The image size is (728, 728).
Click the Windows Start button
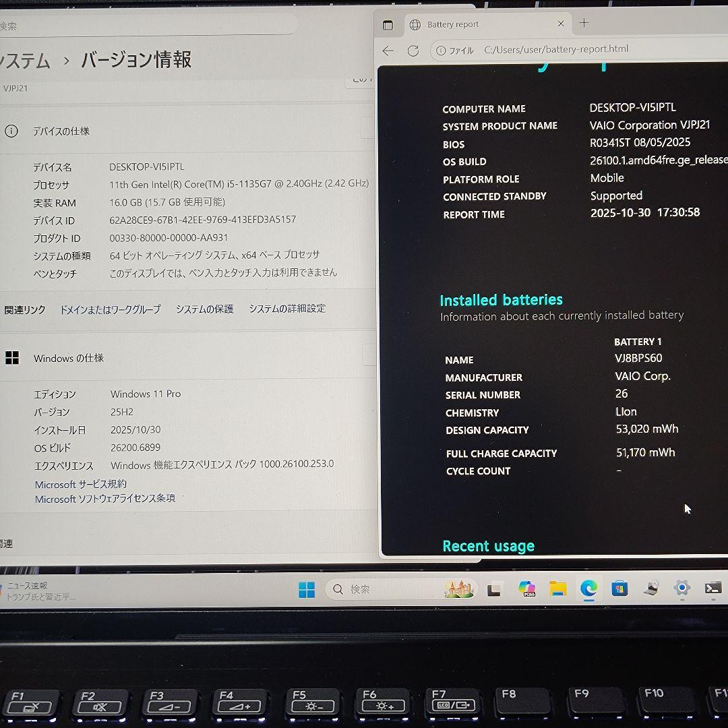click(307, 589)
